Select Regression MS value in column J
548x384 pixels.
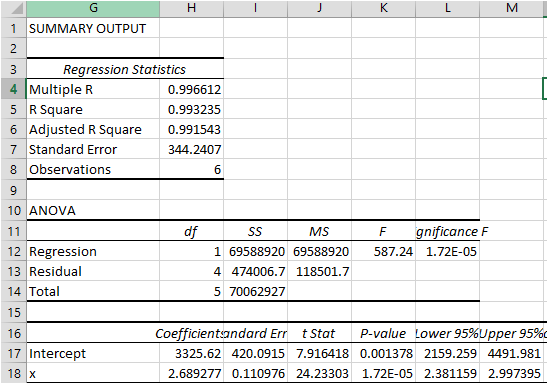[x=319, y=251]
